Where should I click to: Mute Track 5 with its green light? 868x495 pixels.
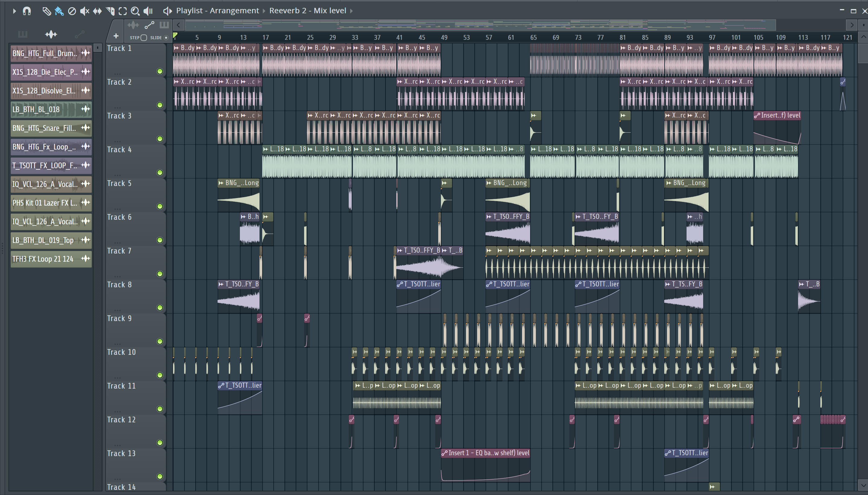pos(160,207)
